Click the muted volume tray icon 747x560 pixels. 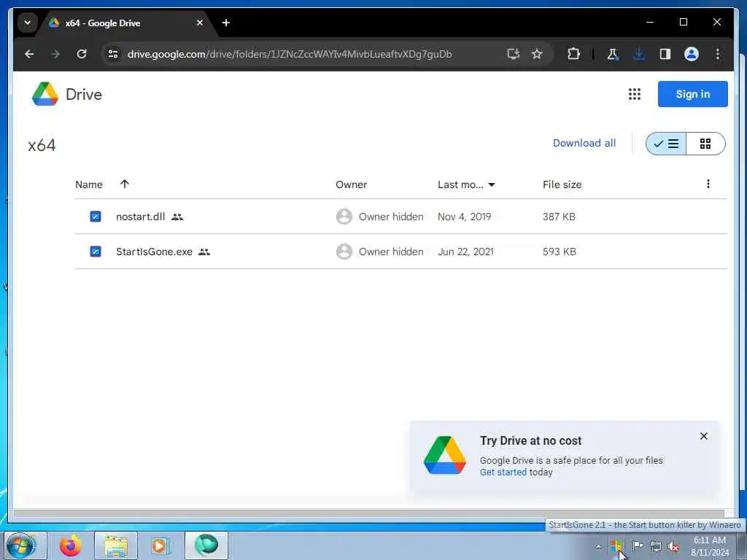[x=673, y=546]
